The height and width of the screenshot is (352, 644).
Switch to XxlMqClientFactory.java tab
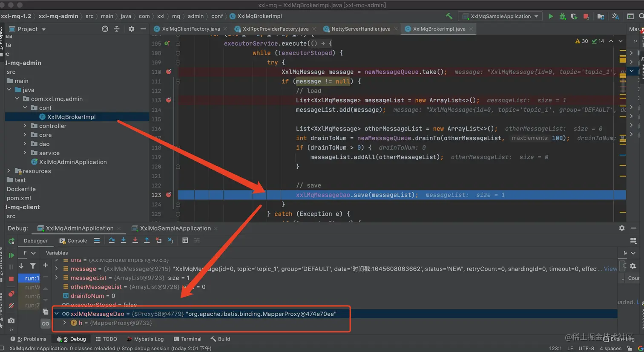pyautogui.click(x=191, y=29)
